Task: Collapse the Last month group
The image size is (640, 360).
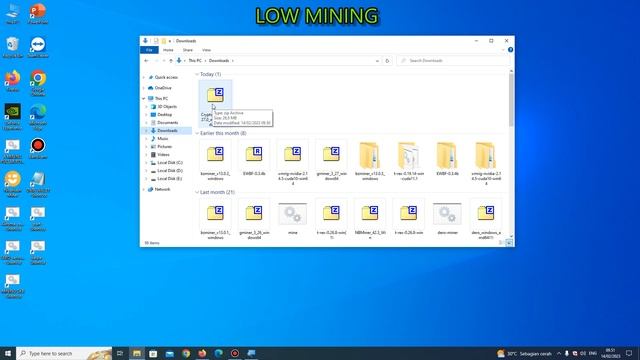Action: [x=197, y=192]
